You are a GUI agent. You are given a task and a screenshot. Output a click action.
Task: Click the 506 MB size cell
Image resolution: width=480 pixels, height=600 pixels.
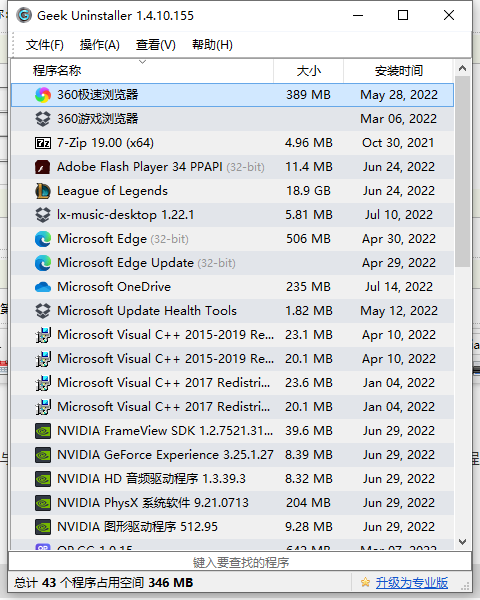[x=309, y=239]
